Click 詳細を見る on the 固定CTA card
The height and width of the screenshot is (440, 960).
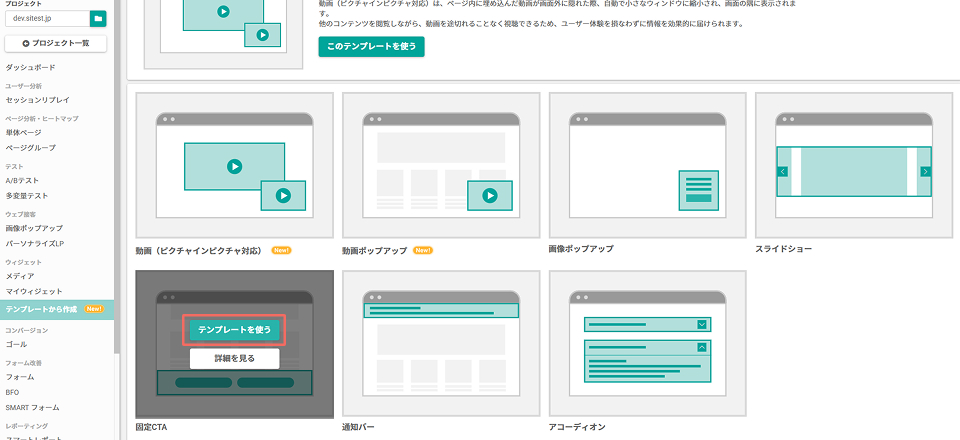click(x=234, y=359)
